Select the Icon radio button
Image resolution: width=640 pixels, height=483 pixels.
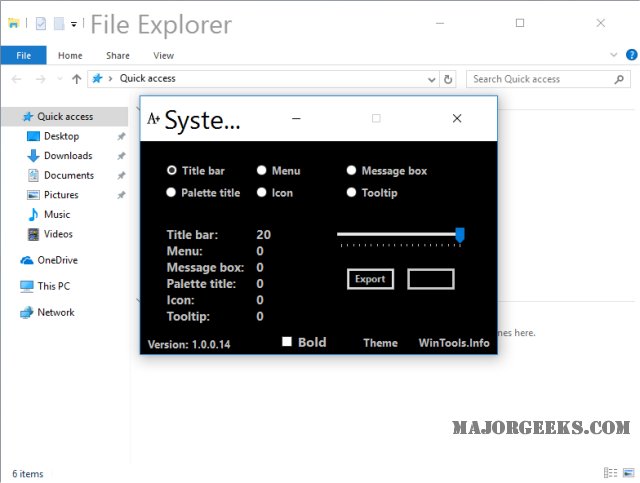coord(262,192)
